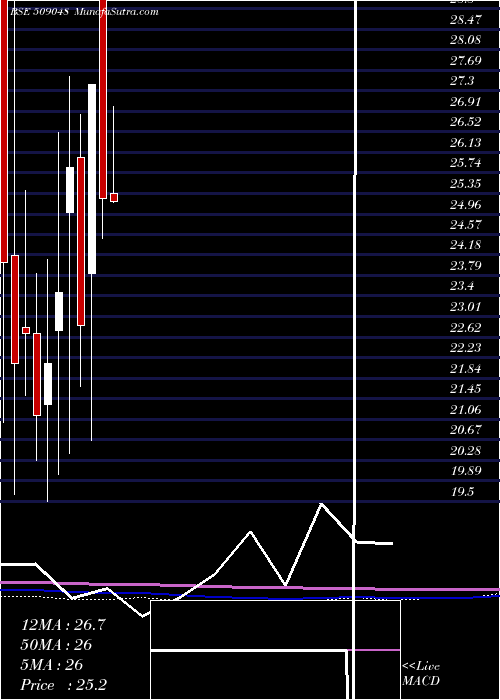The image size is (500, 700).
Task: Select the 23.01 price axis label
Action: click(466, 307)
